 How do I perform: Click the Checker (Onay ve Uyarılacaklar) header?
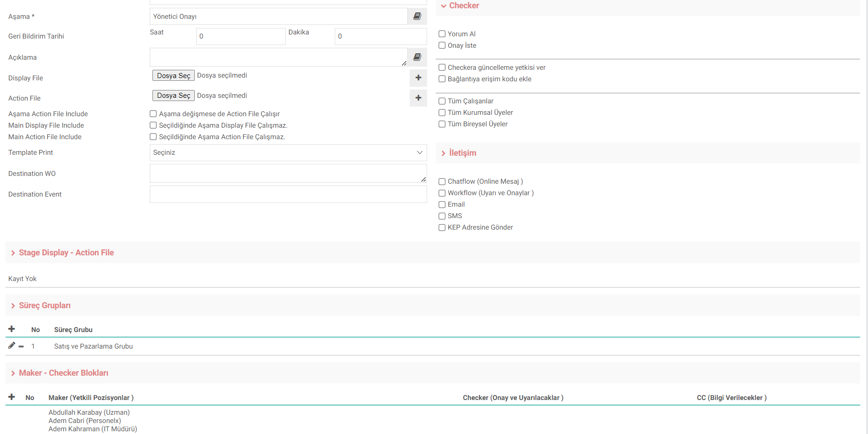[513, 398]
